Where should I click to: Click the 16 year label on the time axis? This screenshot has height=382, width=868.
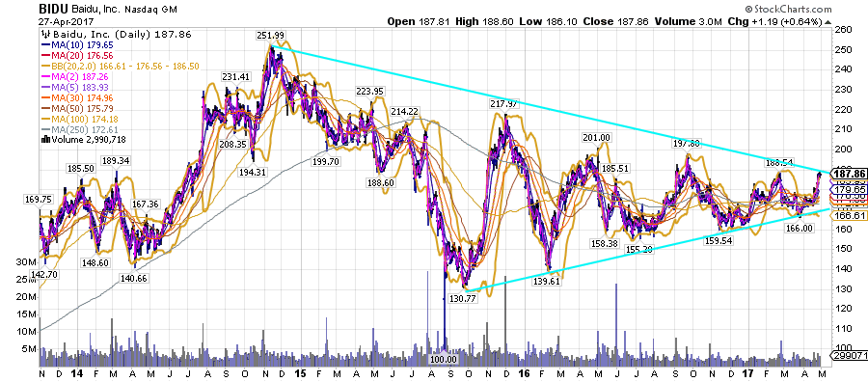(525, 373)
